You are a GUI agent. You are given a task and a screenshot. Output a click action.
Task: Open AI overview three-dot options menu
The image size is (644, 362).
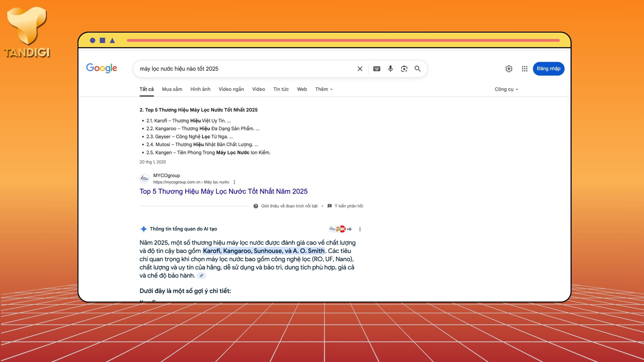(360, 229)
